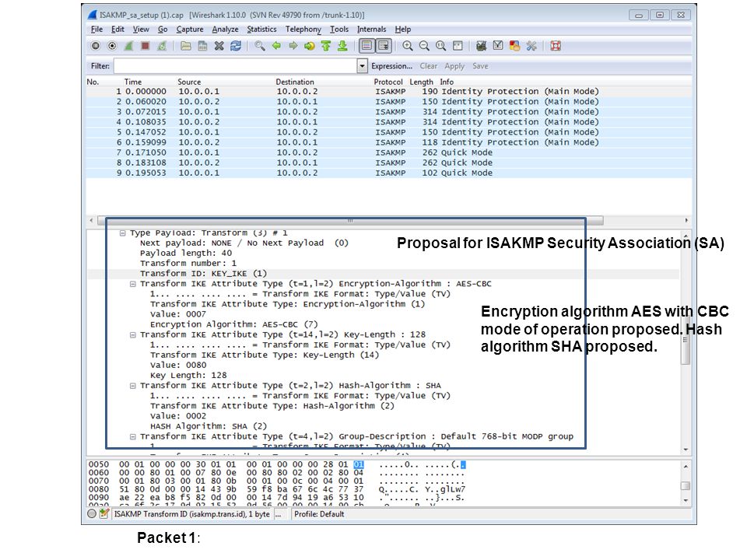
Task: Collapse Encryption-Algorithm AES-CBC attribute node
Action: [133, 284]
